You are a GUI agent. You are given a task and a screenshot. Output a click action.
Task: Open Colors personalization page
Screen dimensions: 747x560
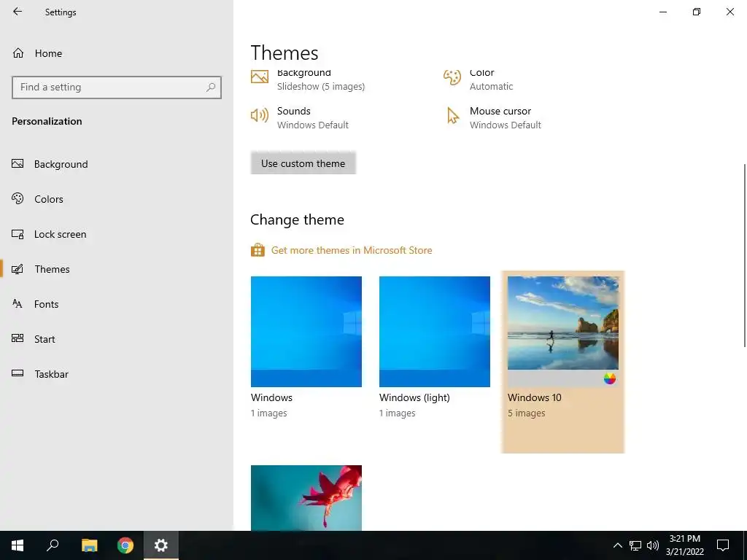tap(49, 199)
